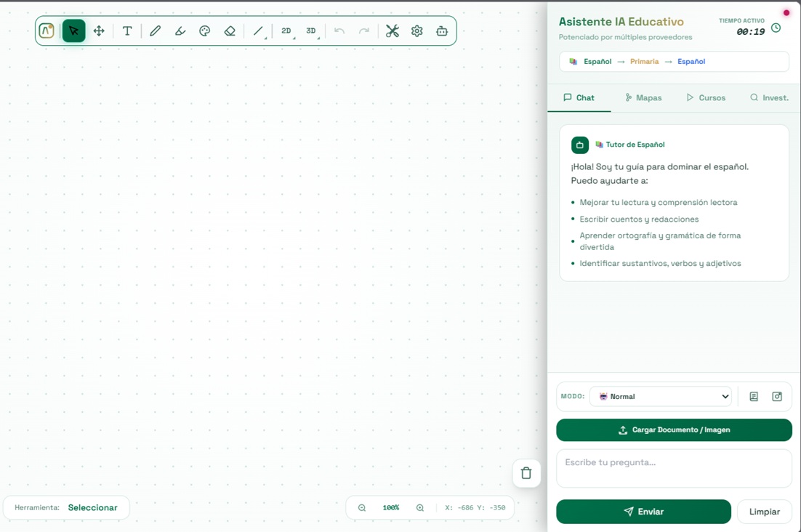Click 'Mejorar tu lectura y comprensión lectora'
This screenshot has width=801, height=532.
point(659,202)
